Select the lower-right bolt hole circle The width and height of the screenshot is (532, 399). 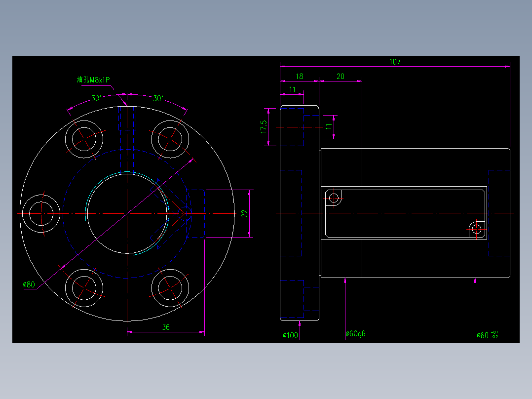pos(170,288)
